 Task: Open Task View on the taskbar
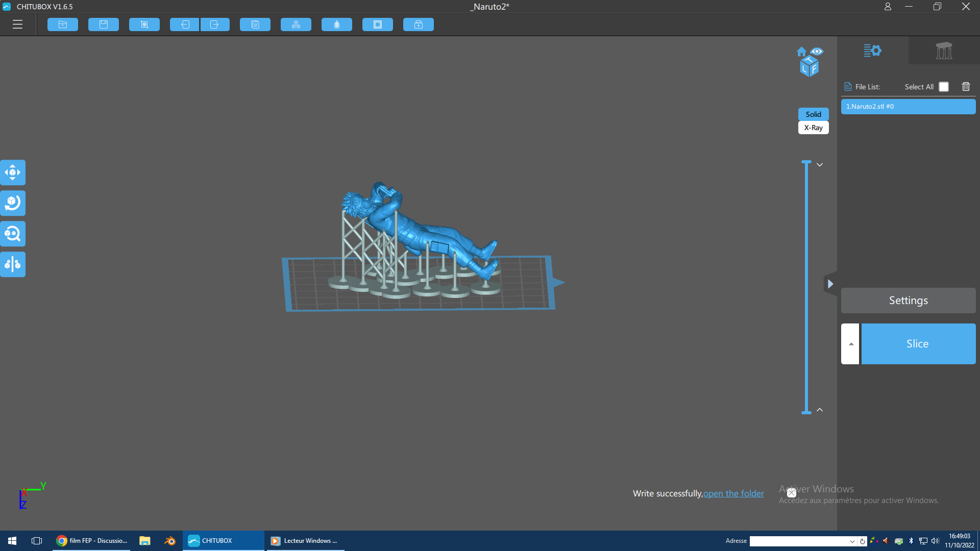[x=37, y=541]
